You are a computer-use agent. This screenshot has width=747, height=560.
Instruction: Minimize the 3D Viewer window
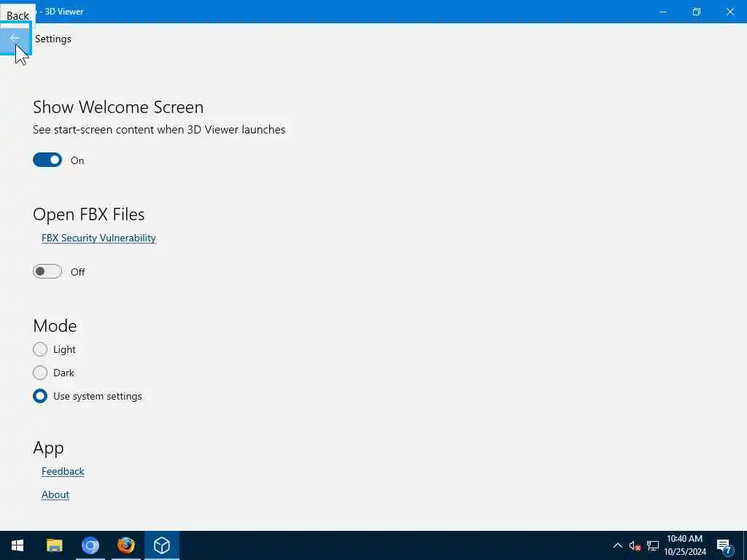click(662, 12)
